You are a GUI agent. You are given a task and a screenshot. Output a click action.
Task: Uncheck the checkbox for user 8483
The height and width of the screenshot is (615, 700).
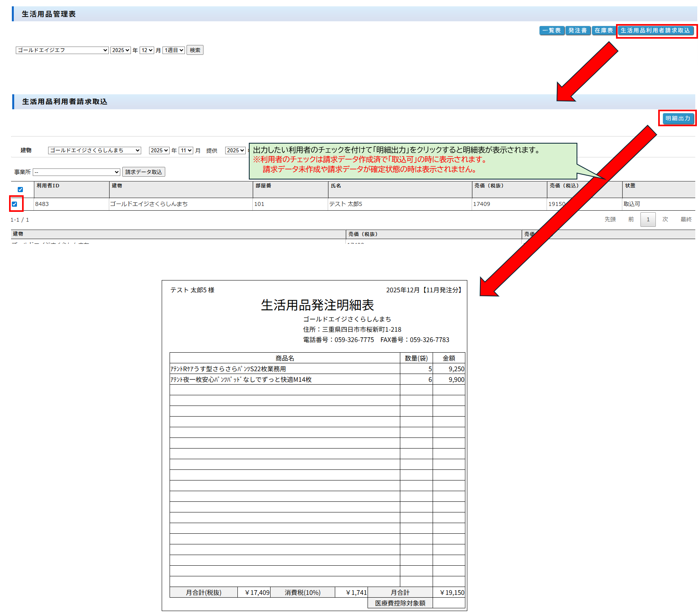coord(15,204)
